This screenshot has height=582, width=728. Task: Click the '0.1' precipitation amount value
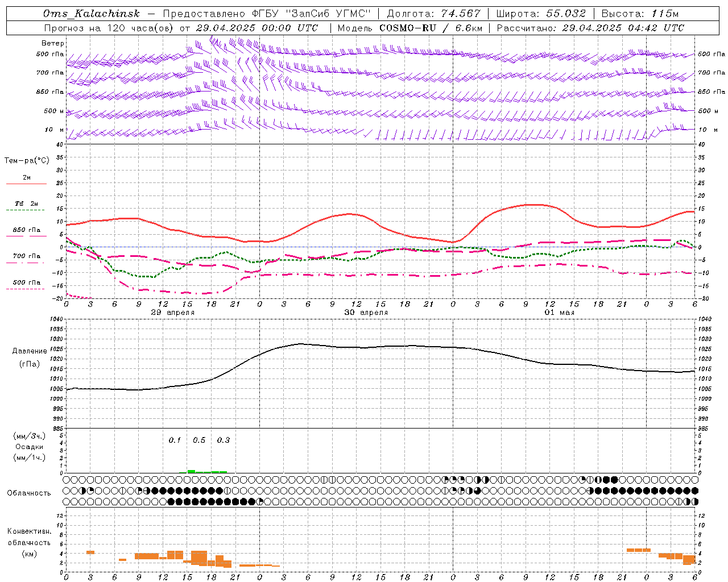click(x=175, y=440)
